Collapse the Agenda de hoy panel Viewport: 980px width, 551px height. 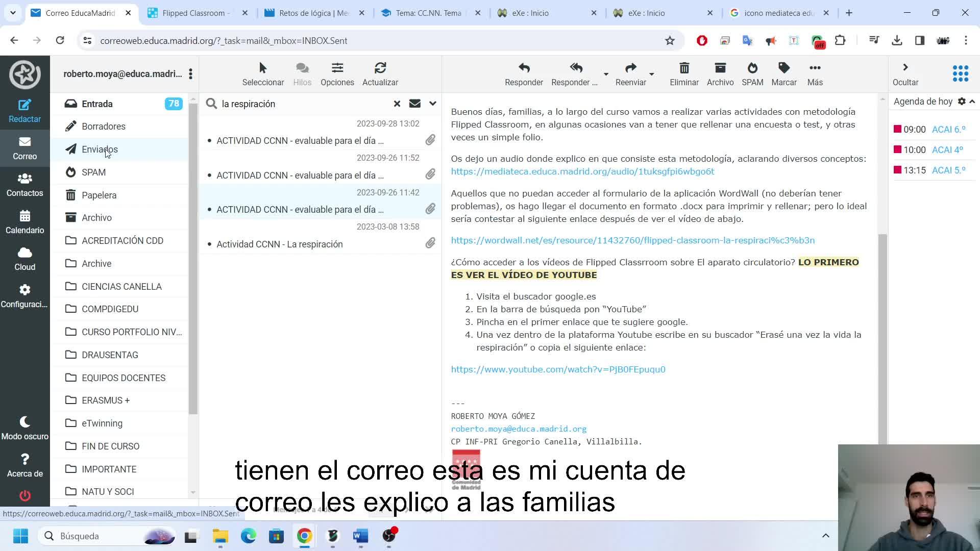click(972, 102)
